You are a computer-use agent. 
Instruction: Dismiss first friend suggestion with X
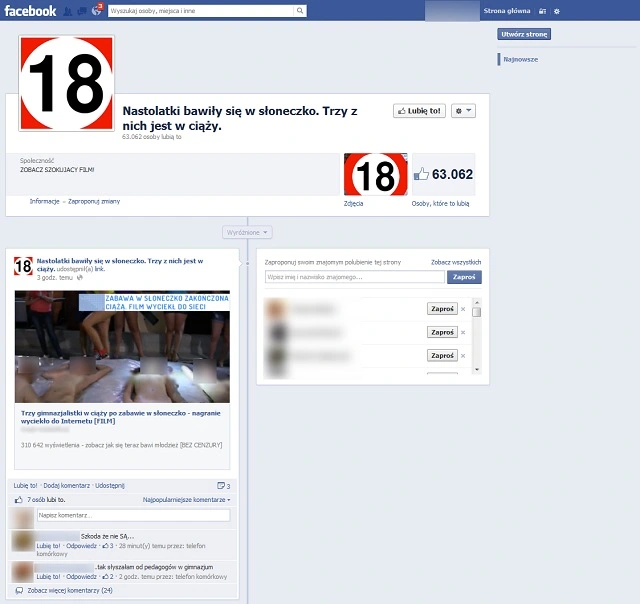tap(462, 309)
